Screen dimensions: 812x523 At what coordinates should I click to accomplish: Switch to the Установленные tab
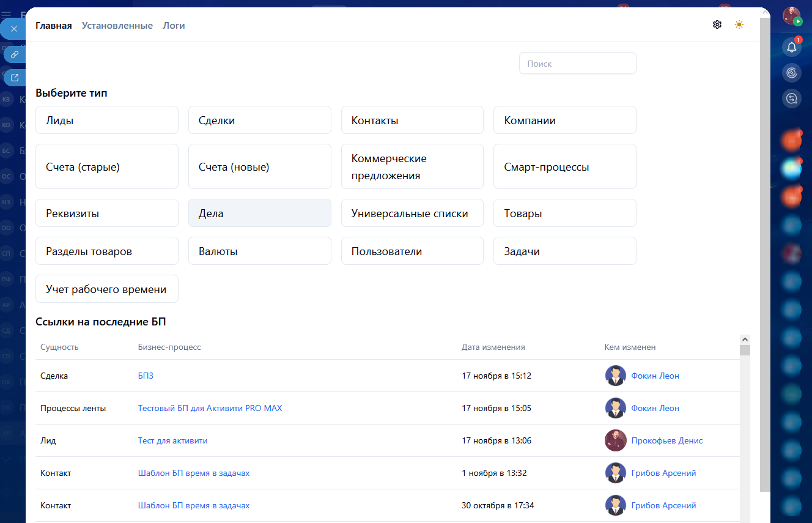(x=117, y=26)
